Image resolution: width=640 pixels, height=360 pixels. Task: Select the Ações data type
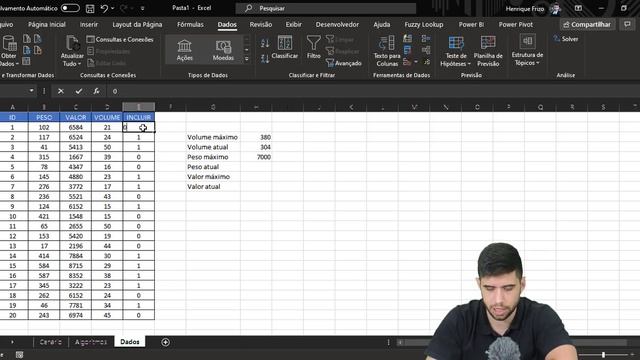tap(184, 50)
